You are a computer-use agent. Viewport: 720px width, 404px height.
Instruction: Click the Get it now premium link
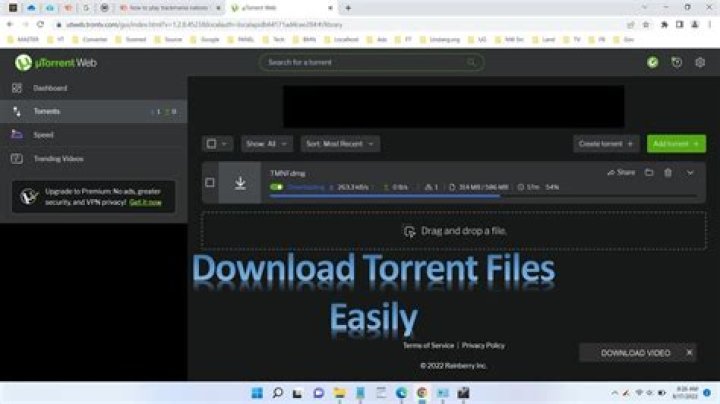click(145, 202)
